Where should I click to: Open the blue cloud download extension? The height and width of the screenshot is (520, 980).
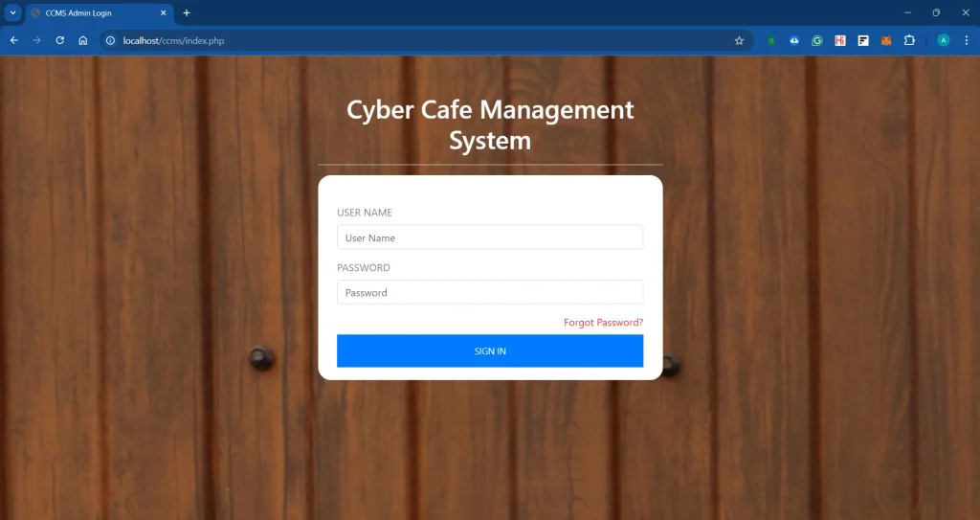[794, 40]
